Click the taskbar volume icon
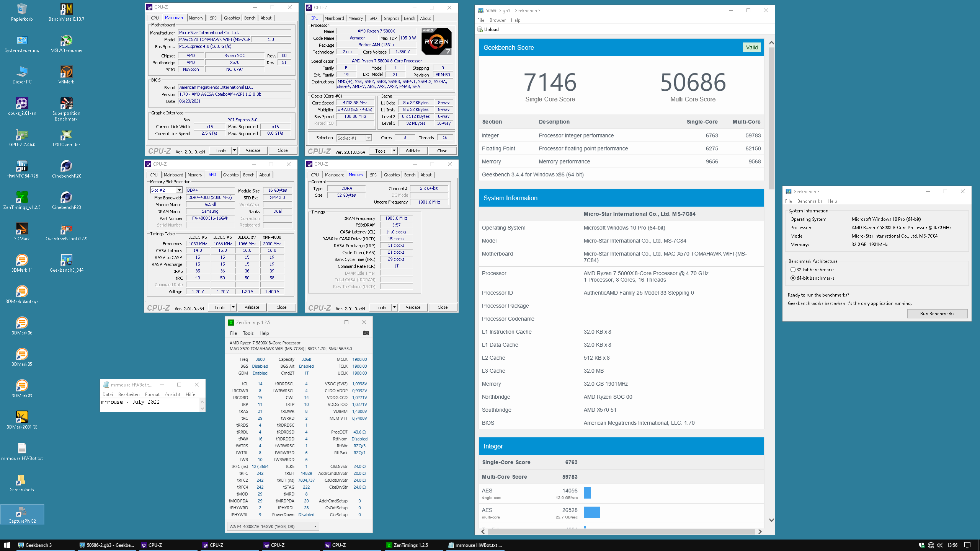 (x=940, y=545)
